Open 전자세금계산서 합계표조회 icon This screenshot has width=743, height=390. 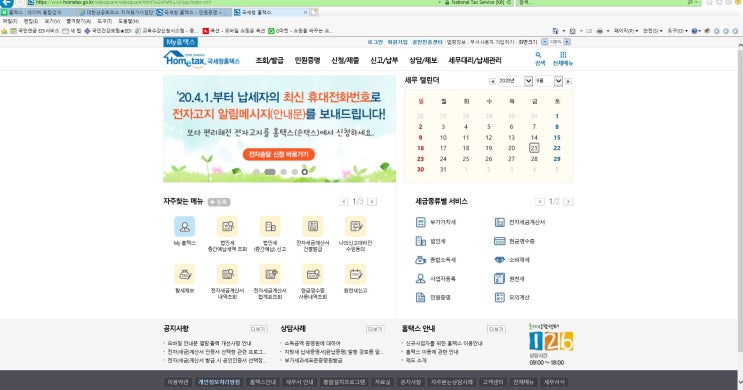coord(270,274)
